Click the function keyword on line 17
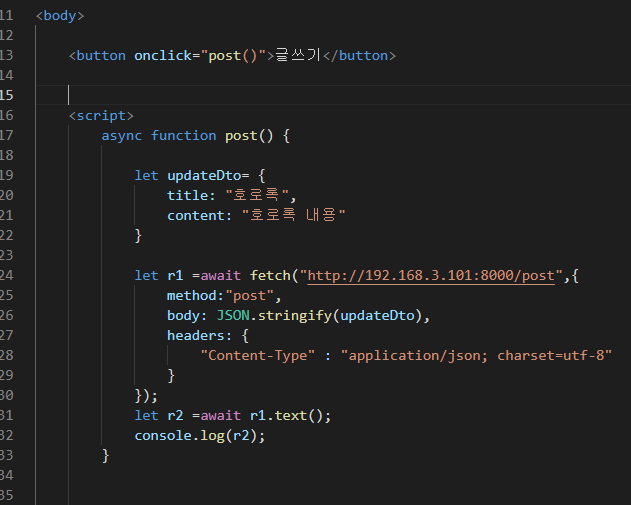Viewport: 631px width, 505px height. click(x=184, y=136)
